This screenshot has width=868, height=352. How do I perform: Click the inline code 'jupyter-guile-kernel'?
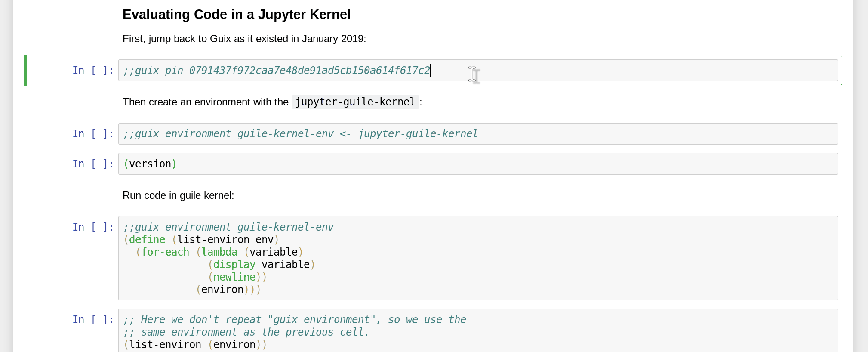[x=355, y=102]
